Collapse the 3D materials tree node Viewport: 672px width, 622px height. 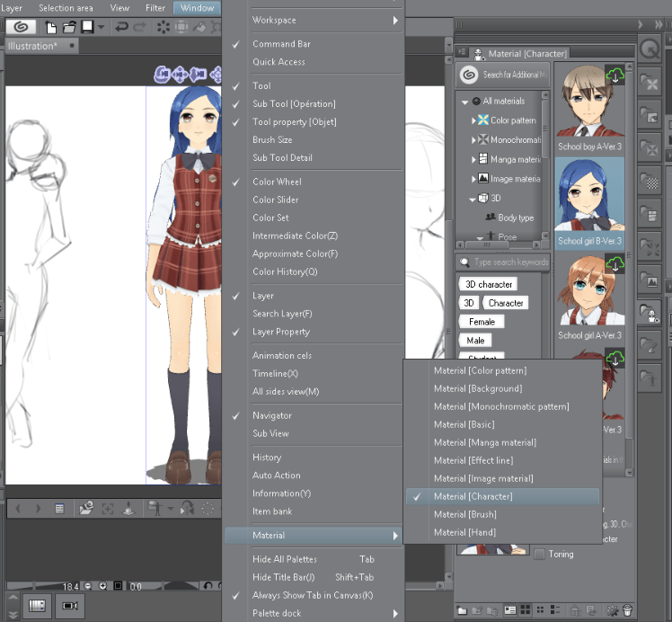pos(473,199)
